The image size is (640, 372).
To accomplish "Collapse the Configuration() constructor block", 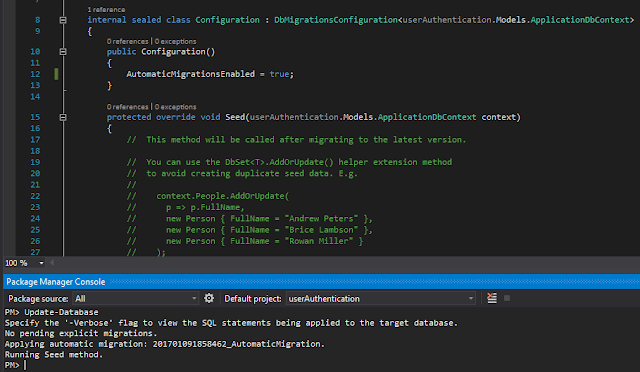I will (x=63, y=51).
